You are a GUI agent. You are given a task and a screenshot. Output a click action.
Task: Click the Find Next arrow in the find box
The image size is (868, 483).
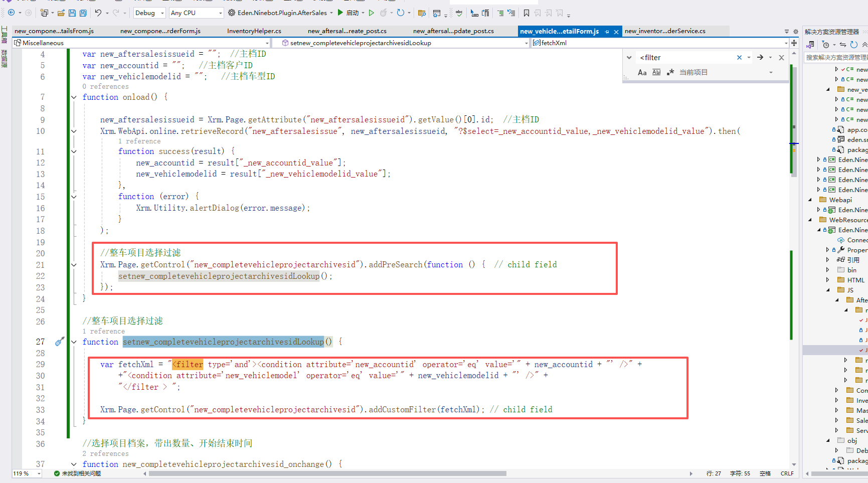click(x=760, y=58)
